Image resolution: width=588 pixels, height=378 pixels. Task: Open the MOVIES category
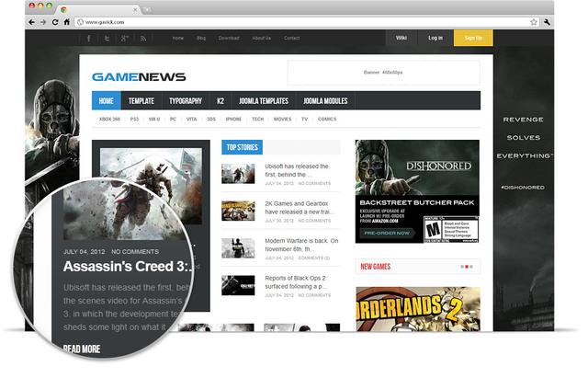pyautogui.click(x=282, y=119)
